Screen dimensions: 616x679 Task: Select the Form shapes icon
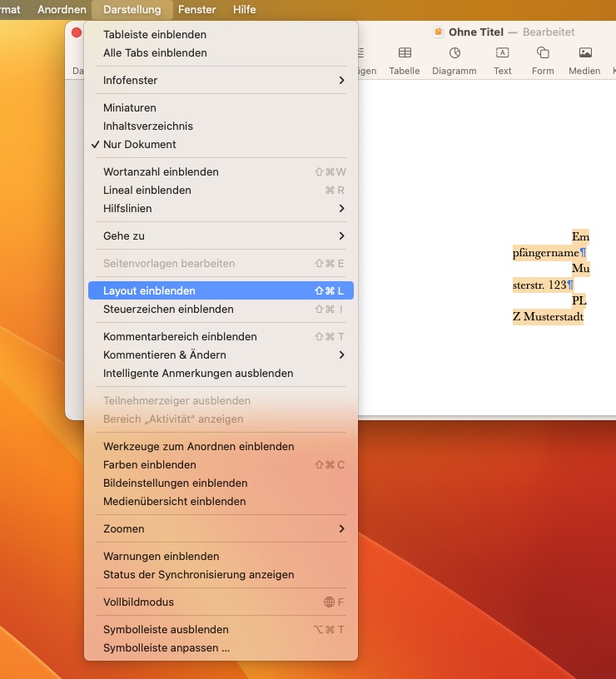click(x=543, y=54)
